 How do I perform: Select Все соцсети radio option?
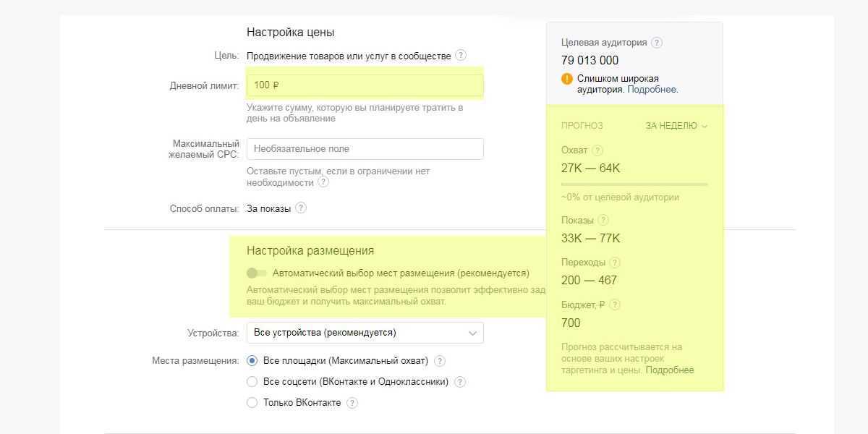click(252, 382)
